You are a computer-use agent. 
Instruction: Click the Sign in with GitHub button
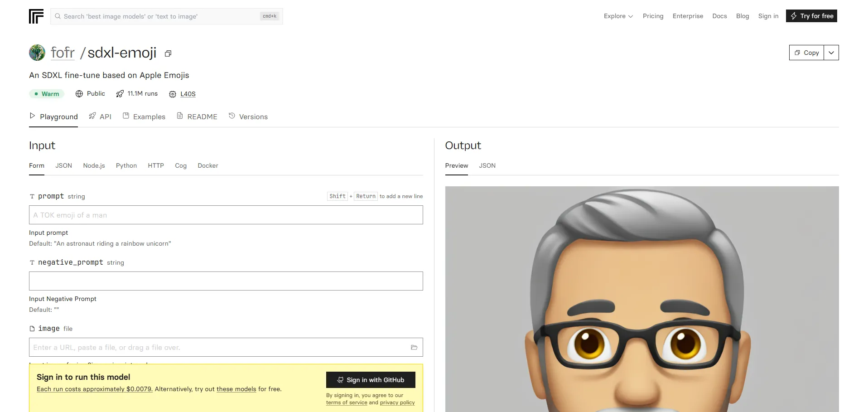tap(371, 380)
